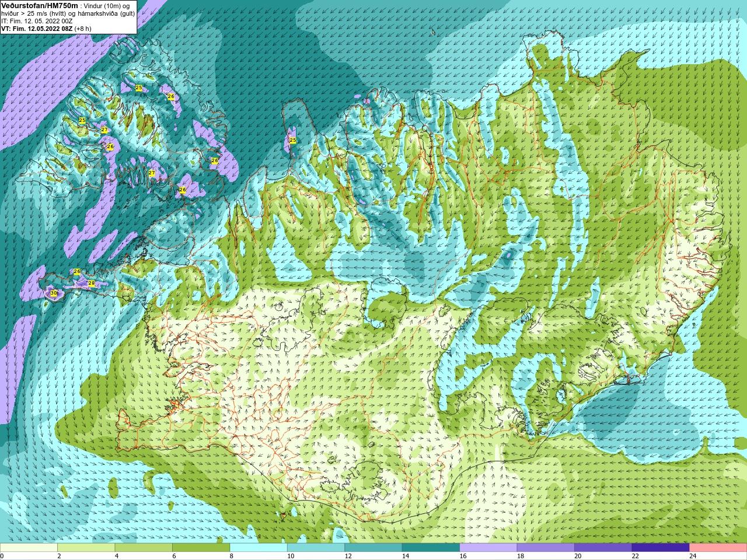747x560 pixels.
Task: Click the scale label '0'
Action: coord(2,556)
